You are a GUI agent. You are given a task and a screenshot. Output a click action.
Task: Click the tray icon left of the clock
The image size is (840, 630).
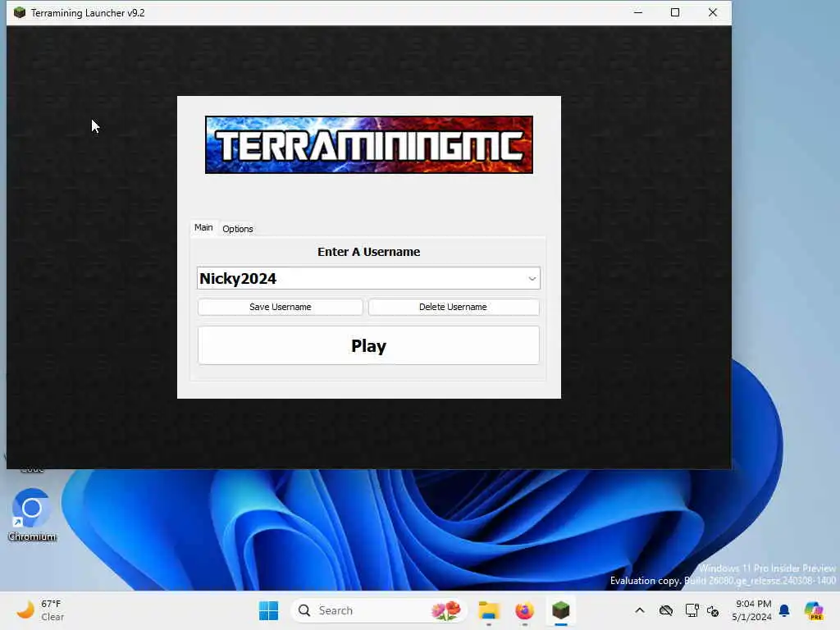click(713, 610)
